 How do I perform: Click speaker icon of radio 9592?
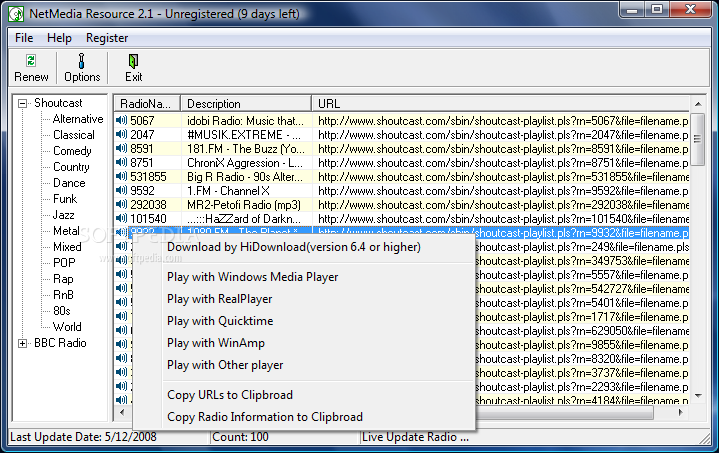(122, 190)
